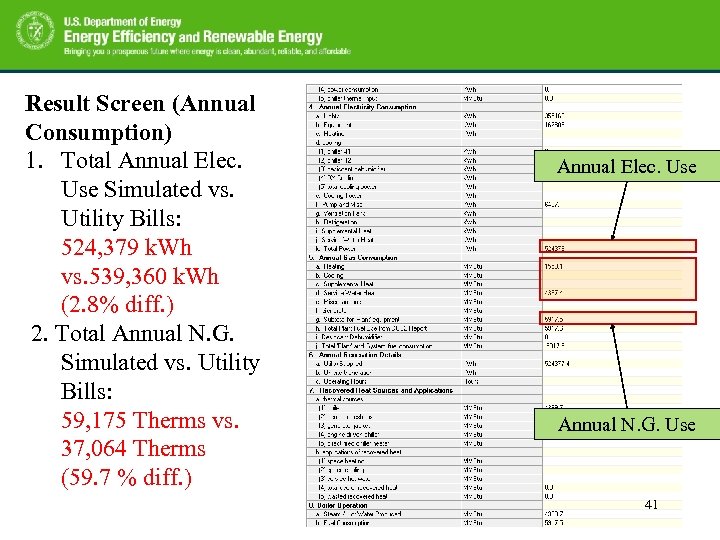Select 'Annual Generation Details' section row
This screenshot has height=540, width=720.
(494, 354)
